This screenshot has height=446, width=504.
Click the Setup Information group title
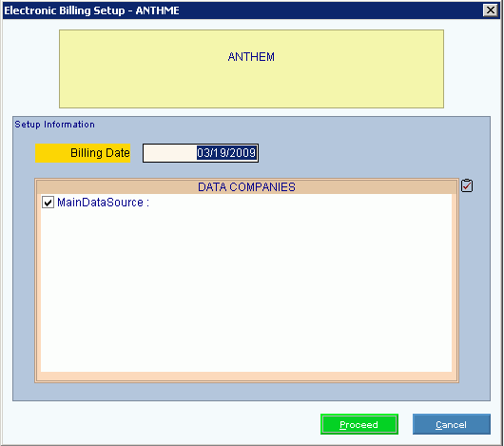click(54, 125)
